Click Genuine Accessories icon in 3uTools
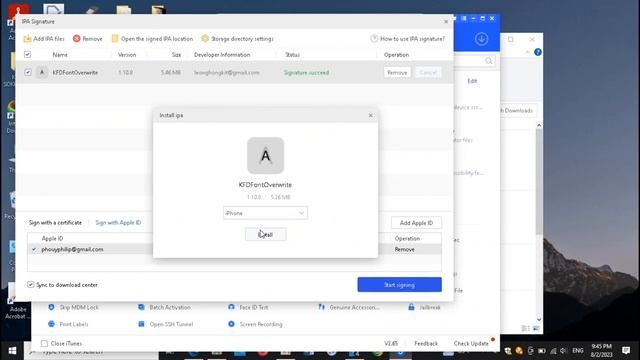 321,307
